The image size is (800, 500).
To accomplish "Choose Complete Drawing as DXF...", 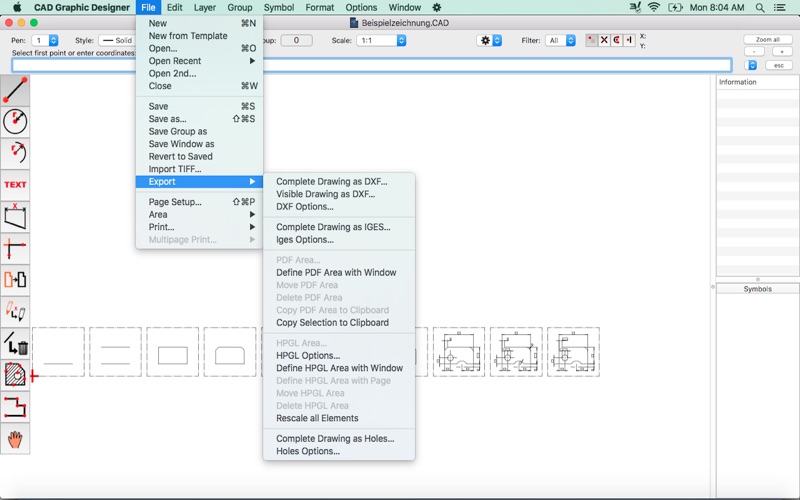I will (x=339, y=182).
